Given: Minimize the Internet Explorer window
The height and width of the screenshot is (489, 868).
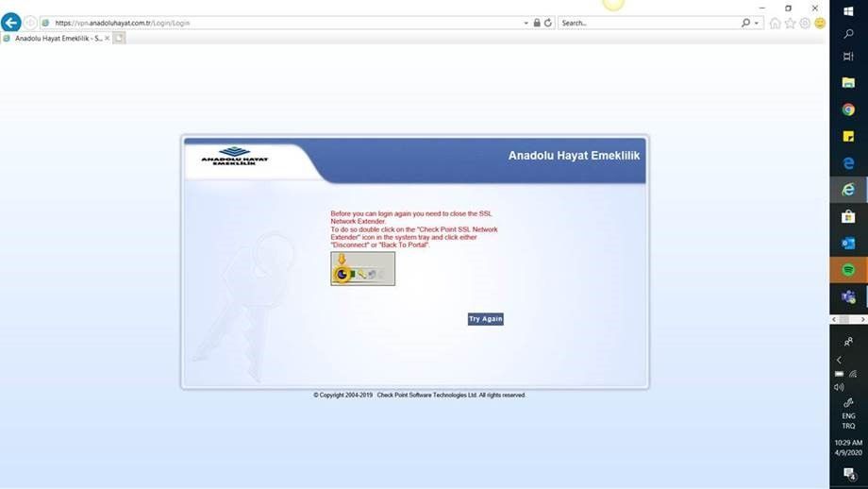Looking at the screenshot, I should tap(762, 8).
